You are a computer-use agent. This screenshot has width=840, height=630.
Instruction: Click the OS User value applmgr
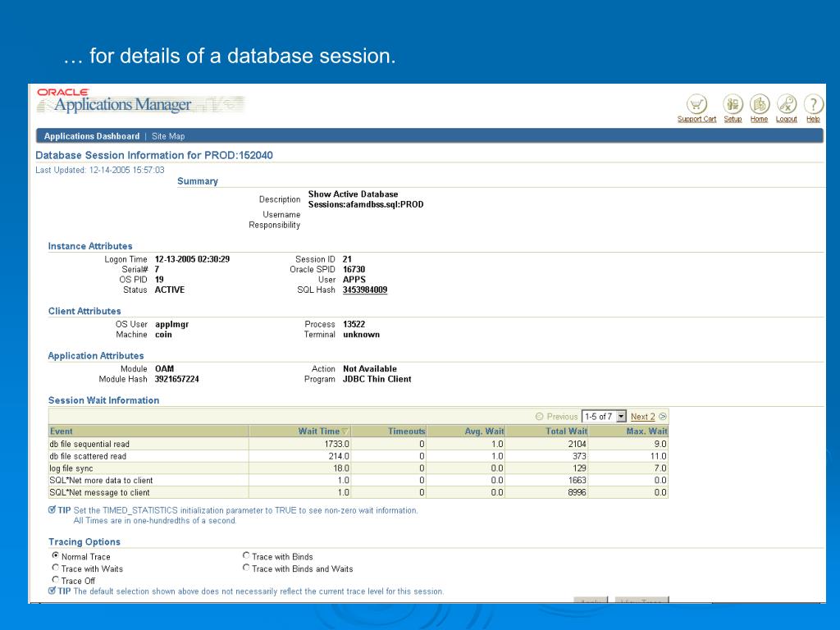tap(172, 325)
